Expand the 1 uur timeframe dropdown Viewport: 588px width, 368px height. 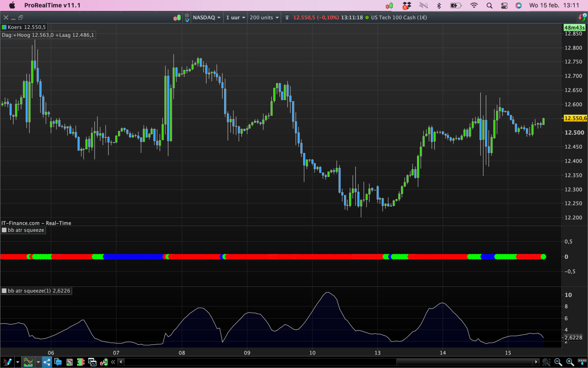point(235,18)
